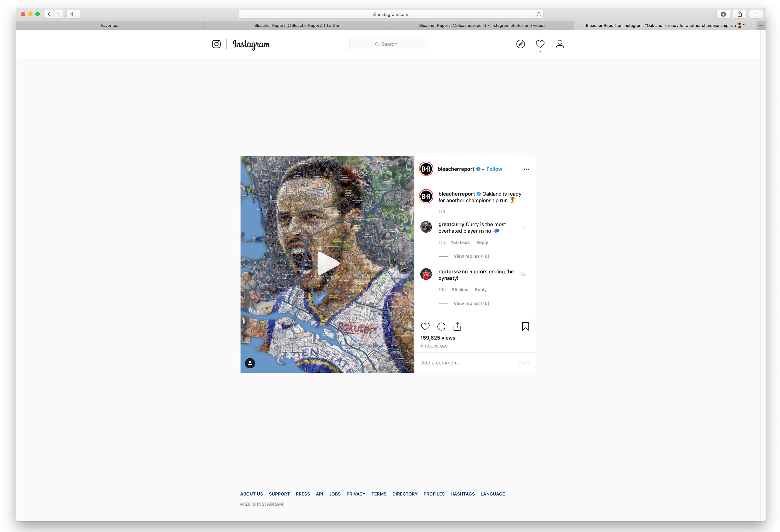Click the 159,625 views count
Screen dimensions: 780x532
point(438,338)
